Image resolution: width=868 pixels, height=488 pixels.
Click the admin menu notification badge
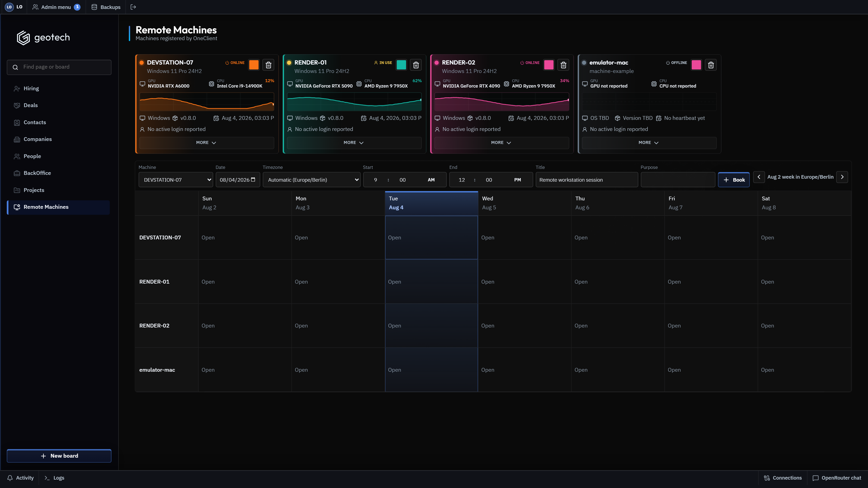coord(77,7)
